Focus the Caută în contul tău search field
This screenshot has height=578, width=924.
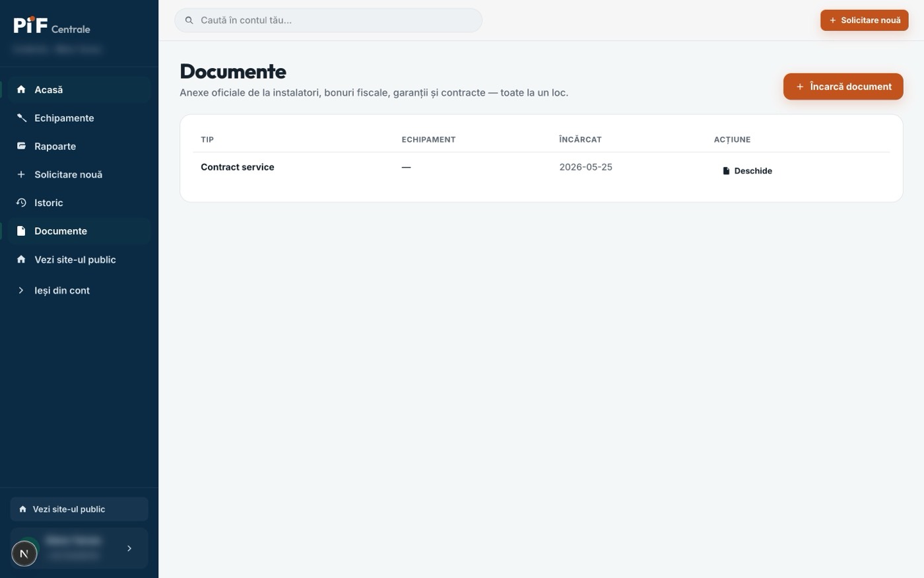point(328,20)
